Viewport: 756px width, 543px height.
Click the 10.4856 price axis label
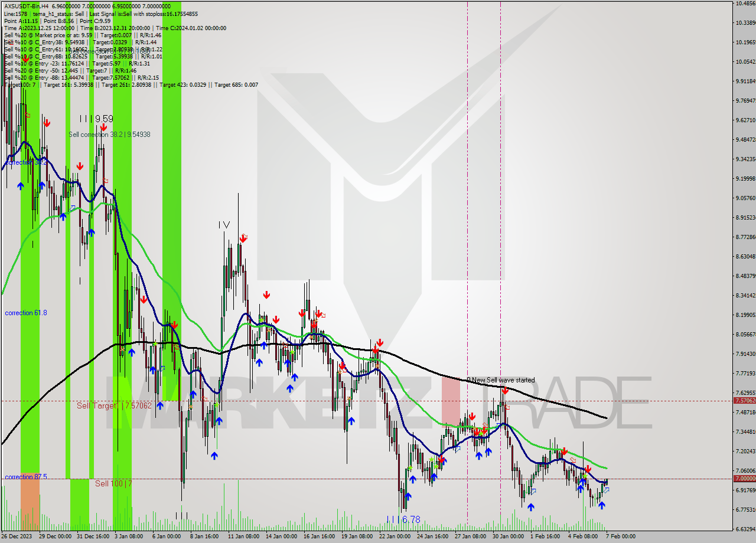click(745, 4)
